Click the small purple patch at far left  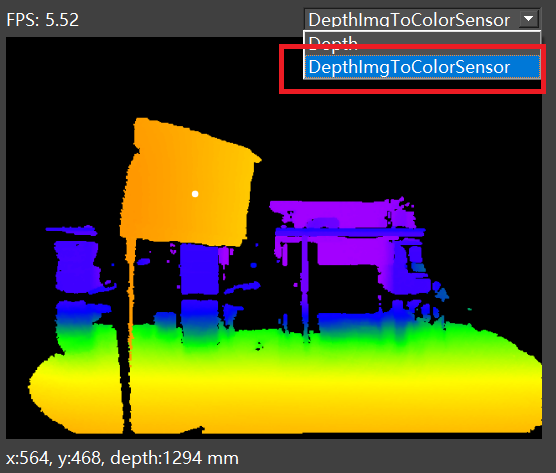tap(71, 230)
